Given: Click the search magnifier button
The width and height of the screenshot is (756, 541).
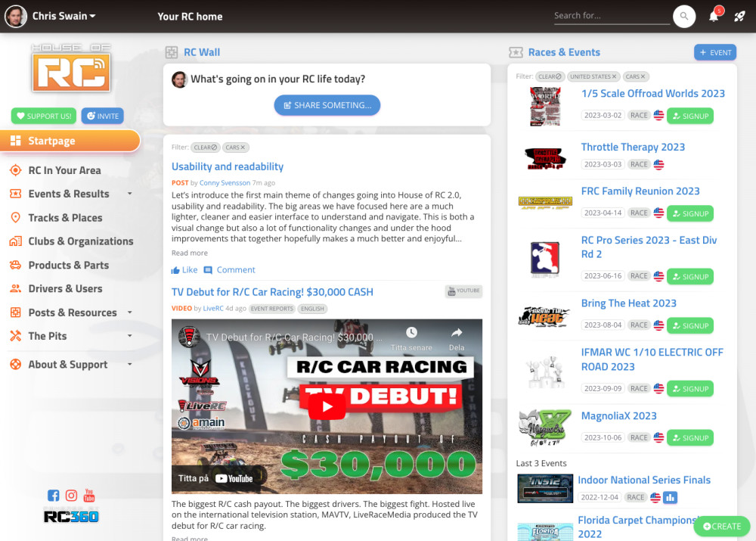Looking at the screenshot, I should pos(683,17).
